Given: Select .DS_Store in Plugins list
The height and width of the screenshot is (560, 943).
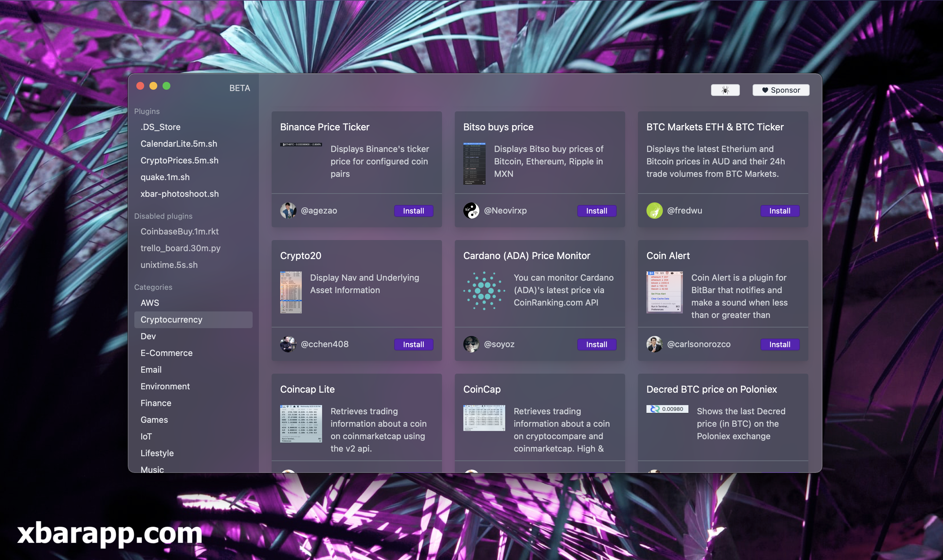Looking at the screenshot, I should (x=193, y=127).
